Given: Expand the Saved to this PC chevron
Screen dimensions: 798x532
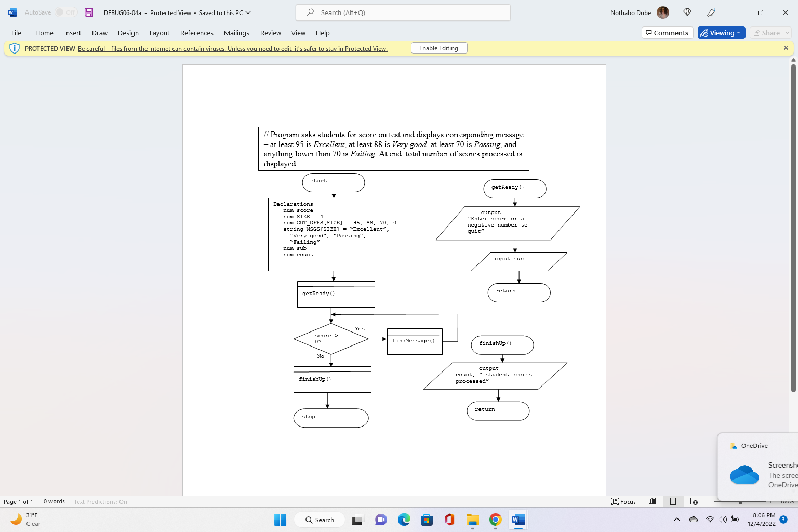Looking at the screenshot, I should tap(248, 12).
